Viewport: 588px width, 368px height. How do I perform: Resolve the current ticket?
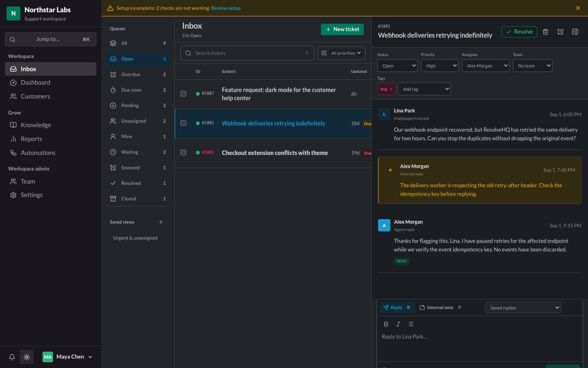coord(519,32)
